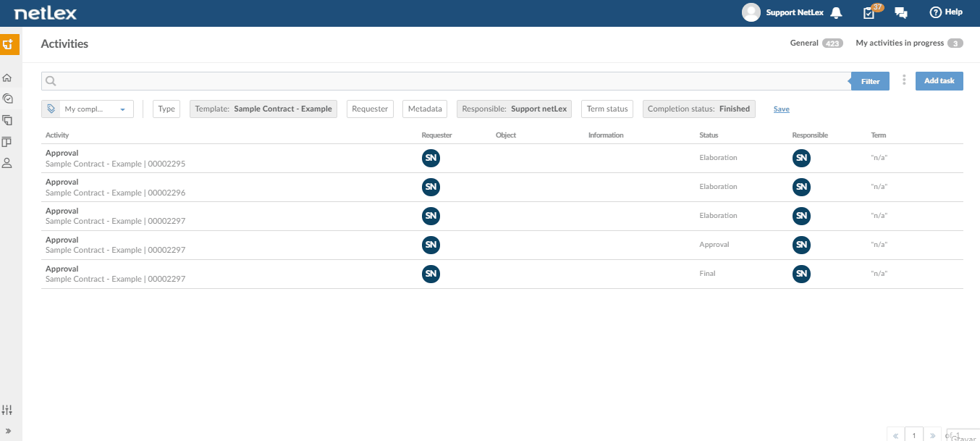This screenshot has width=980, height=441.
Task: Click the Add task button
Action: (x=939, y=81)
